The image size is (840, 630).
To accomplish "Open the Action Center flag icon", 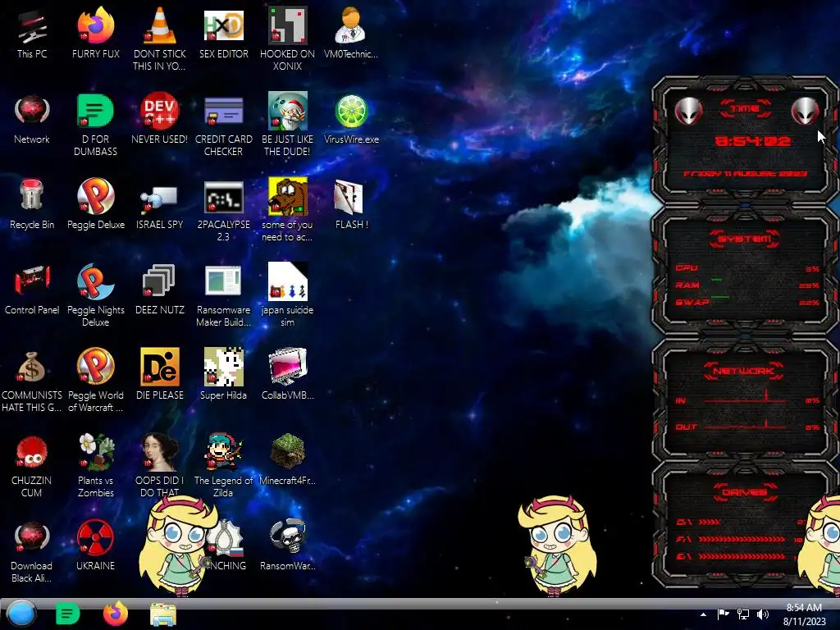I will (x=723, y=614).
